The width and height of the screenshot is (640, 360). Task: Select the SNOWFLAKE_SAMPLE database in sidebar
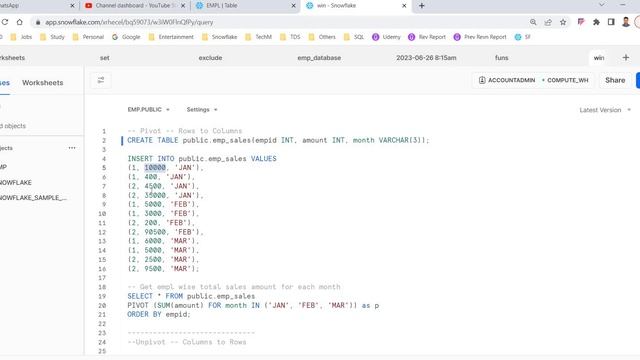tap(33, 198)
